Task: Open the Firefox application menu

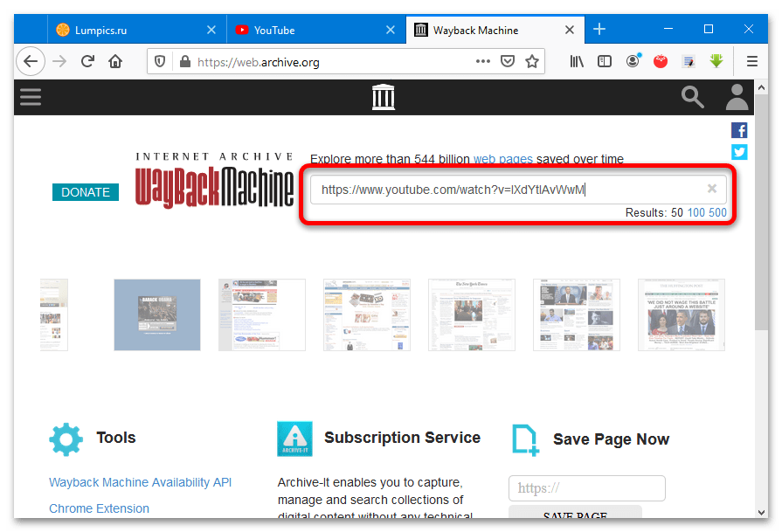Action: pyautogui.click(x=751, y=61)
